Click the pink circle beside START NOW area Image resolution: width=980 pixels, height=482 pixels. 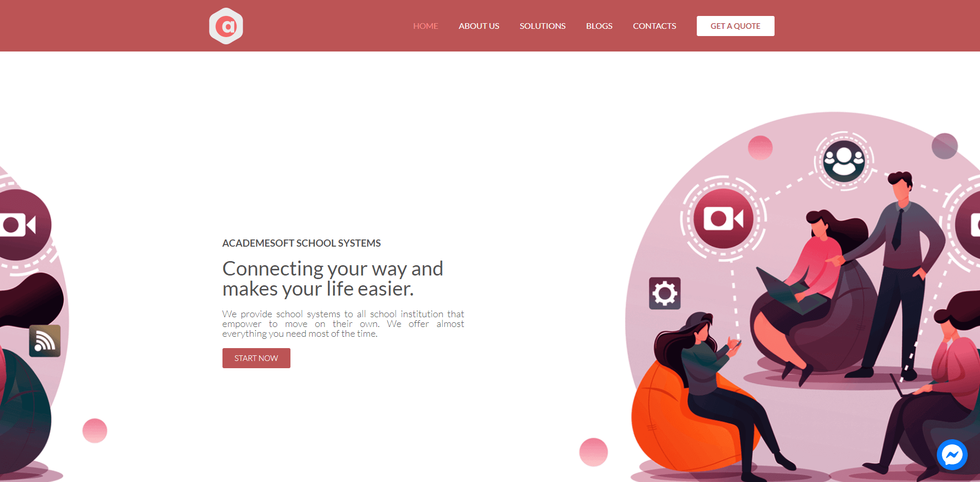95,431
